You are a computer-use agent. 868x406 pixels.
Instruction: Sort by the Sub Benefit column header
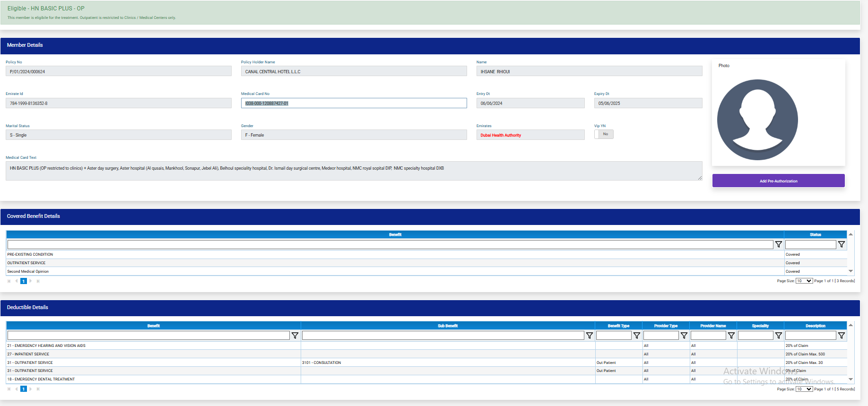447,326
